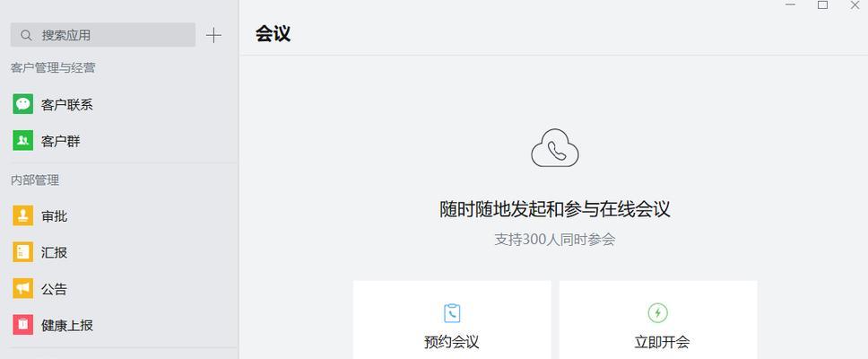Click the magnifier icon in the search box
Screen dimensions: 868x359
pos(26,36)
